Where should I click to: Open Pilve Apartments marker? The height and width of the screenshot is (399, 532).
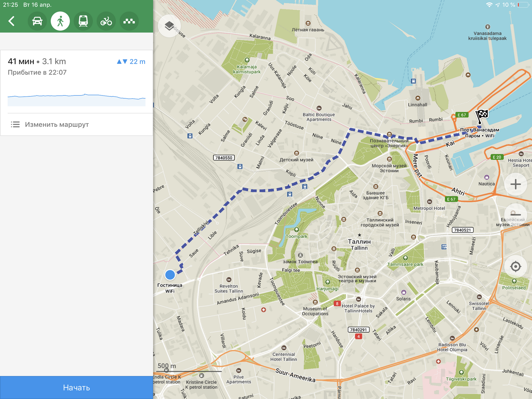[239, 371]
